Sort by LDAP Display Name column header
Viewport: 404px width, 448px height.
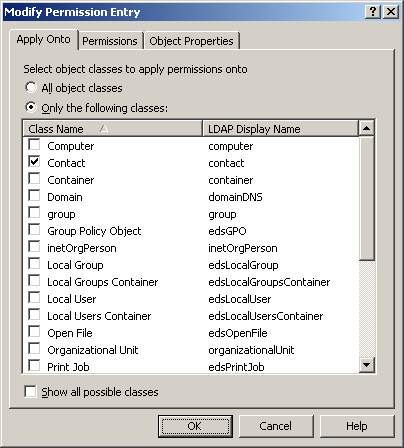[280, 129]
